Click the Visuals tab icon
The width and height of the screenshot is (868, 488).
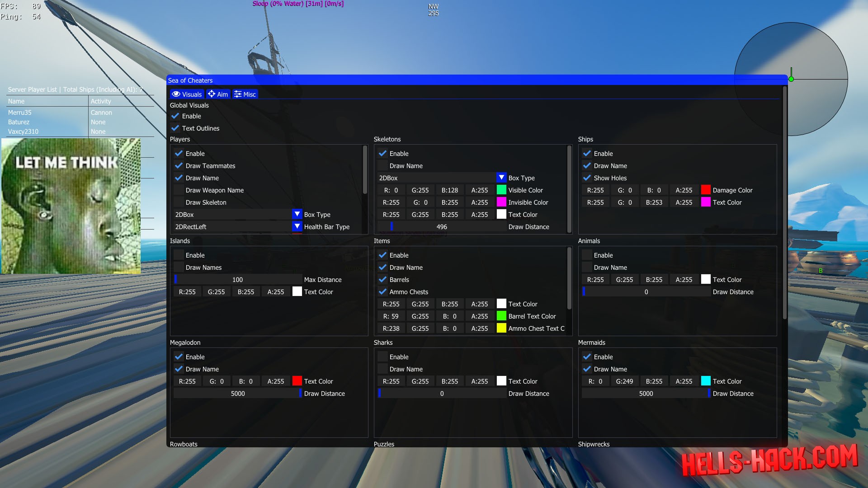(176, 94)
